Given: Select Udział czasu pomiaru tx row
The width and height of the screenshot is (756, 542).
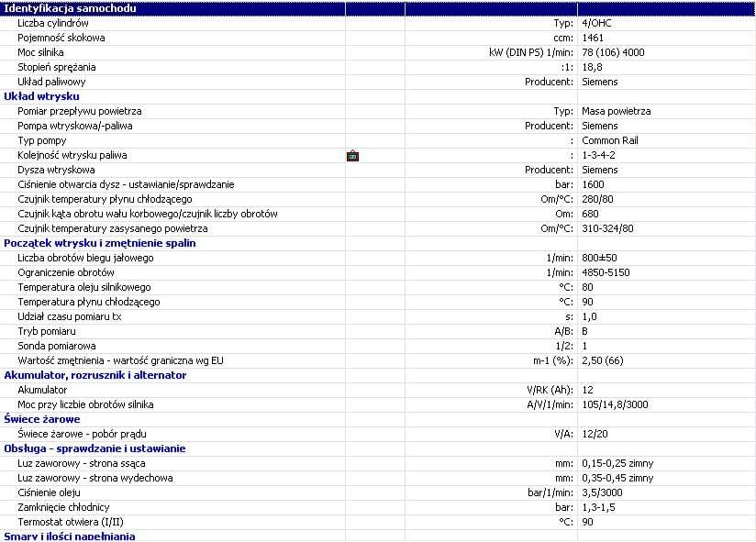Looking at the screenshot, I should [x=378, y=317].
